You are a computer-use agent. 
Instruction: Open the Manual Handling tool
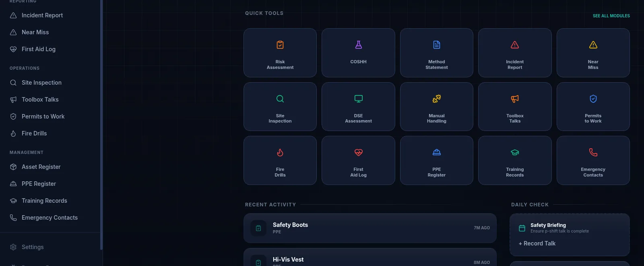[x=437, y=107]
